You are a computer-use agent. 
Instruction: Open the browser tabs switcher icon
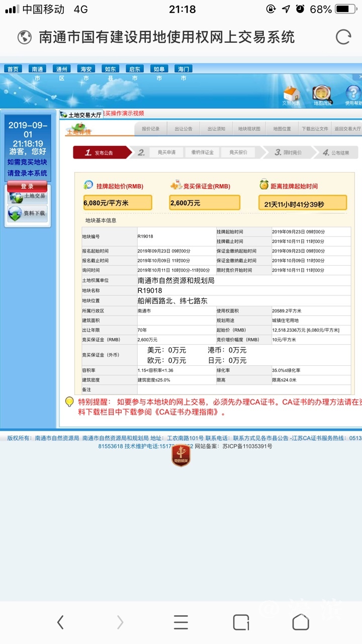241,622
